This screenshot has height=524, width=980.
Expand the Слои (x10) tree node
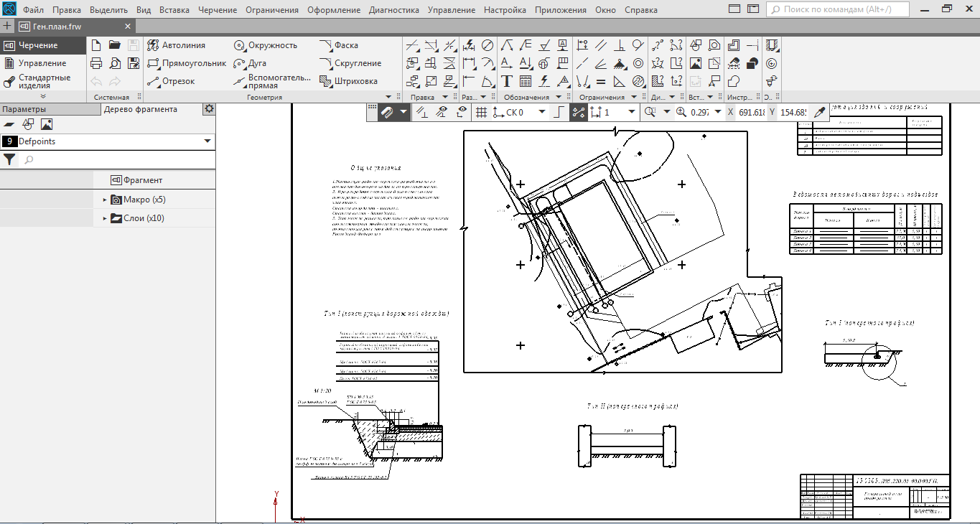[x=105, y=218]
